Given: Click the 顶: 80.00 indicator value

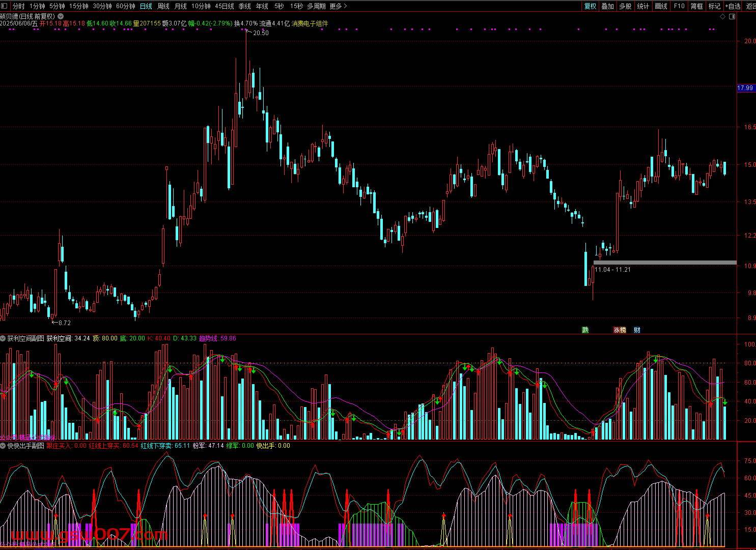Looking at the screenshot, I should click(105, 338).
